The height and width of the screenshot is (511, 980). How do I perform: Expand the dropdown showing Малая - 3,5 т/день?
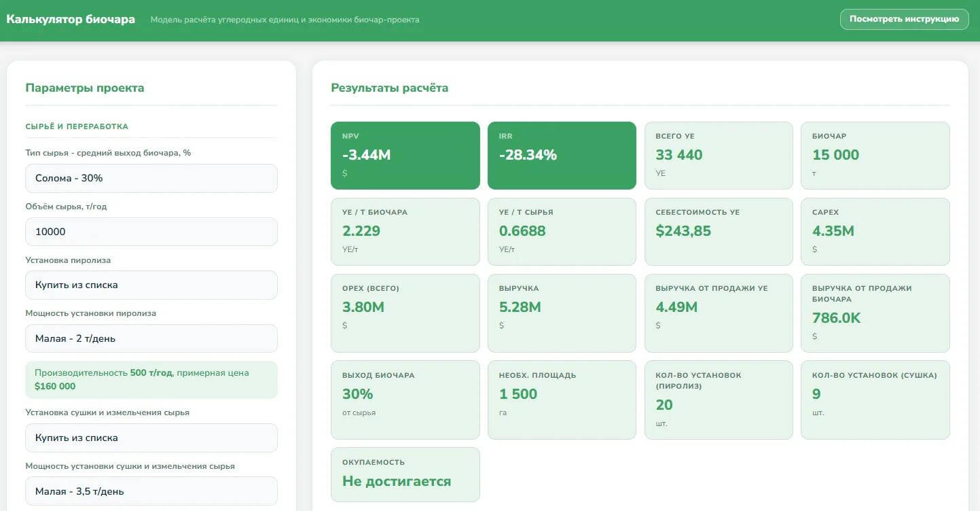(151, 491)
